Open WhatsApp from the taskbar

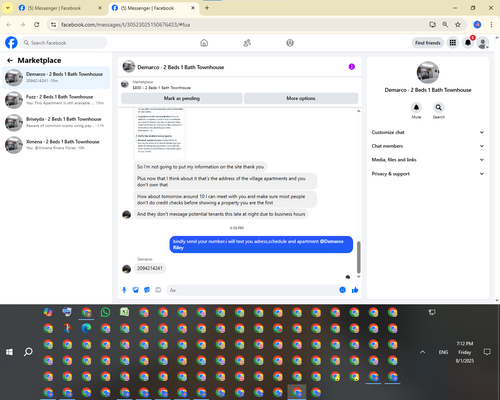point(105,312)
